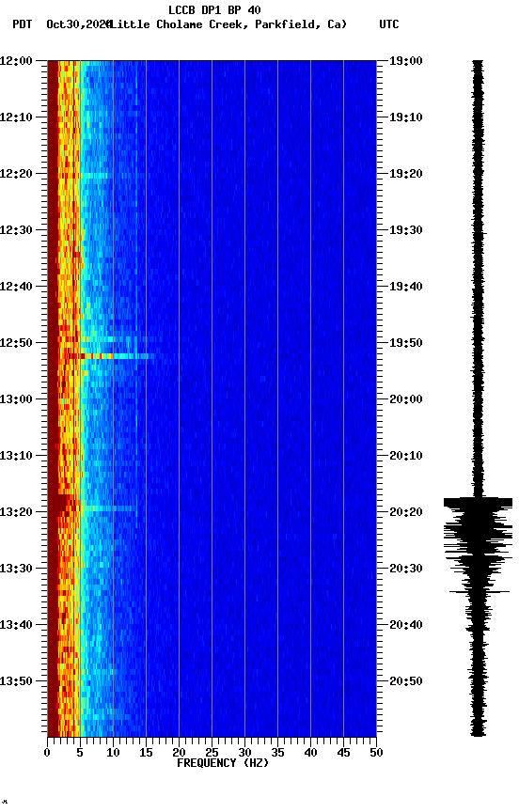
Task: Click the '50' frequency axis label
Action: pos(376,754)
